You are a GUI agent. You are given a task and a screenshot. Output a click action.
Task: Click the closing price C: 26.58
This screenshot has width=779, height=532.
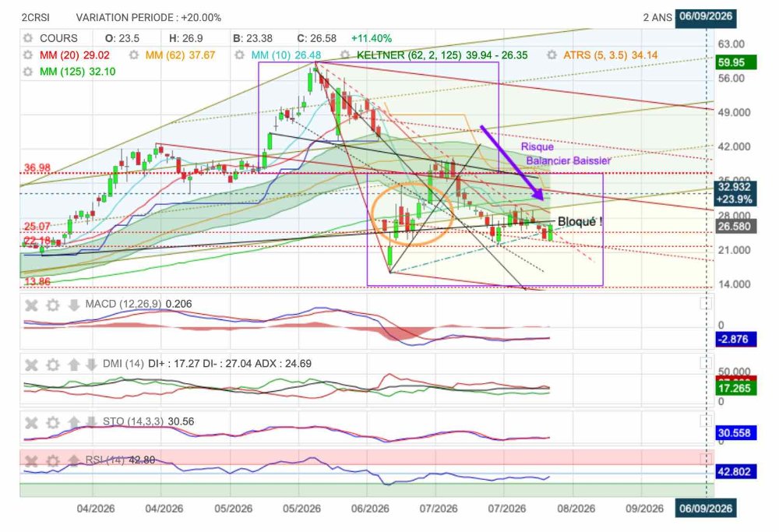(316, 38)
